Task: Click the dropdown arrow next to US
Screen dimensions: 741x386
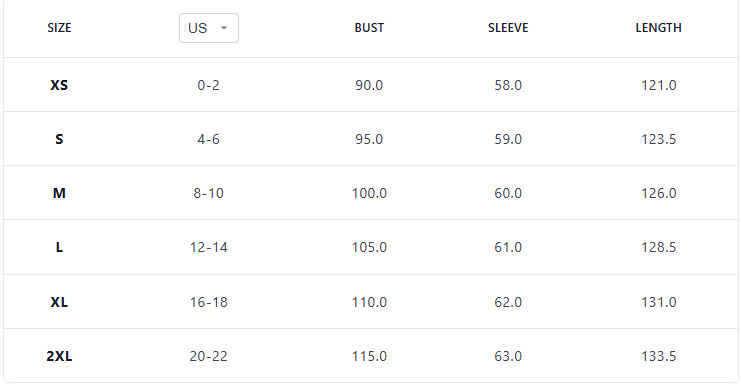Action: coord(224,28)
